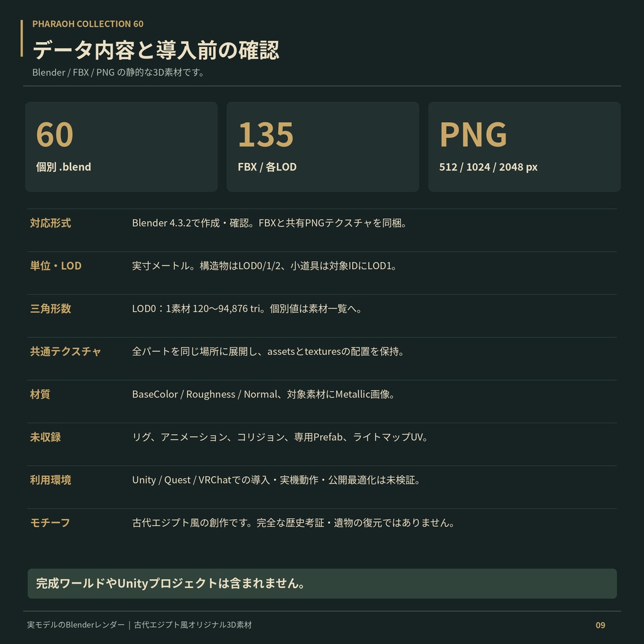Click the 古代エジプト風の創作です text

[293, 523]
